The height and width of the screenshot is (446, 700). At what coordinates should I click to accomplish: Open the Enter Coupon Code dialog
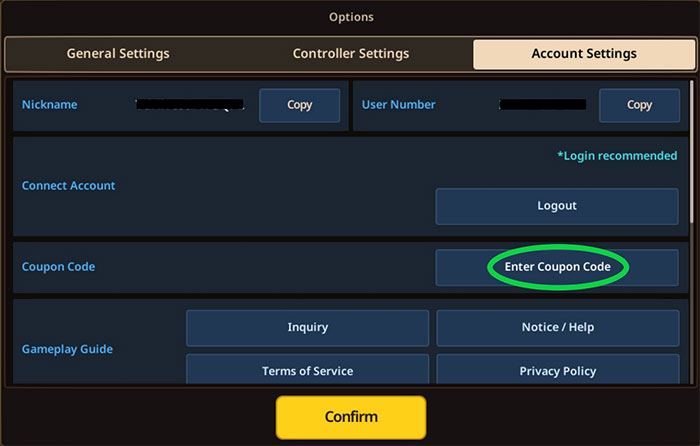[557, 267]
